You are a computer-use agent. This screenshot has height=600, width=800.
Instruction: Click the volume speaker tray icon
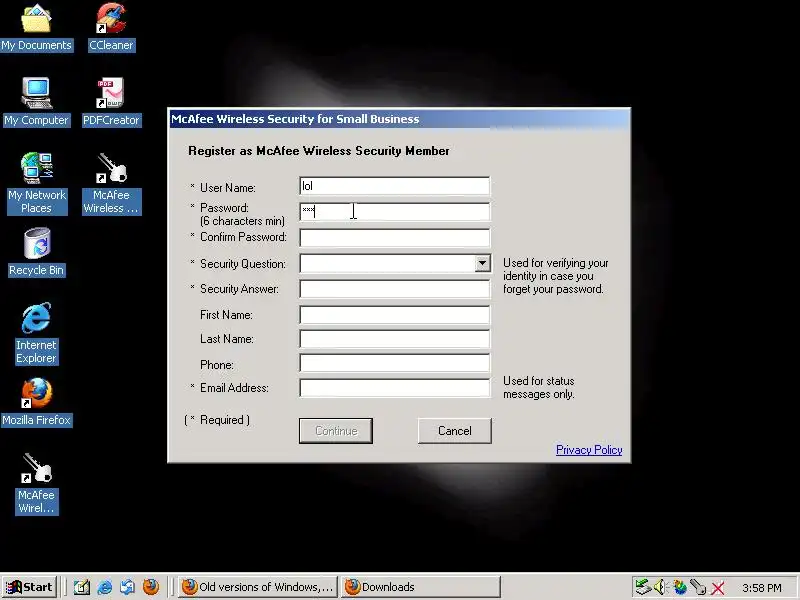(x=661, y=587)
